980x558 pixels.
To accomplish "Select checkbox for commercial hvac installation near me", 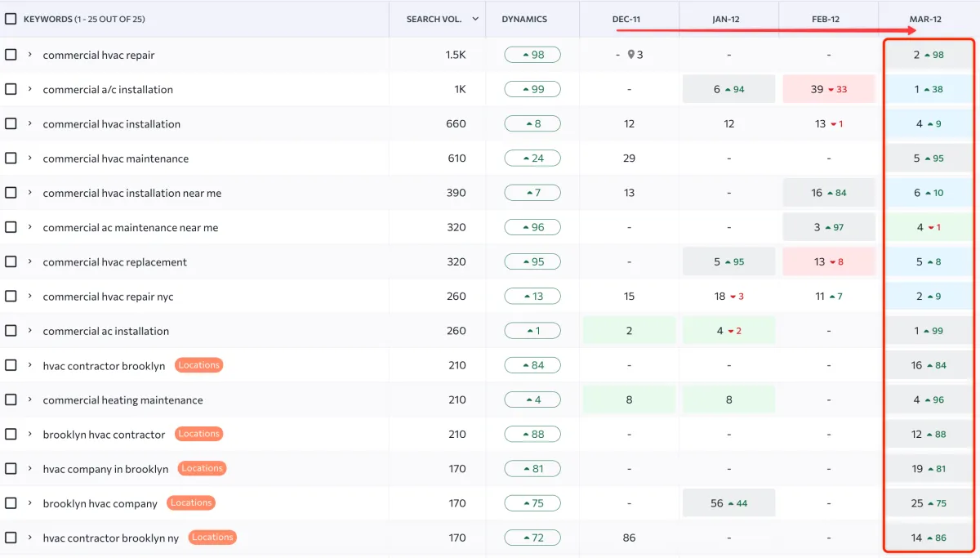I will pyautogui.click(x=11, y=193).
